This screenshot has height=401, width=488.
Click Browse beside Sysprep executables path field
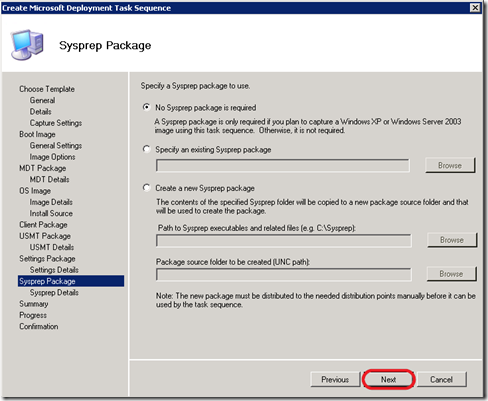pos(452,240)
